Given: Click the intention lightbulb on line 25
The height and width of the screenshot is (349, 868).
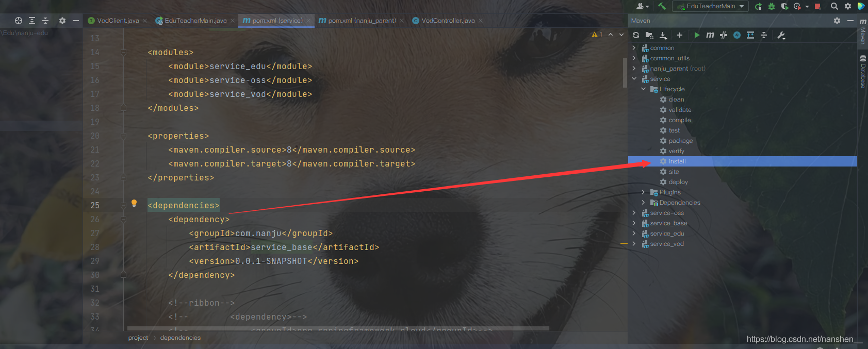Looking at the screenshot, I should 134,203.
